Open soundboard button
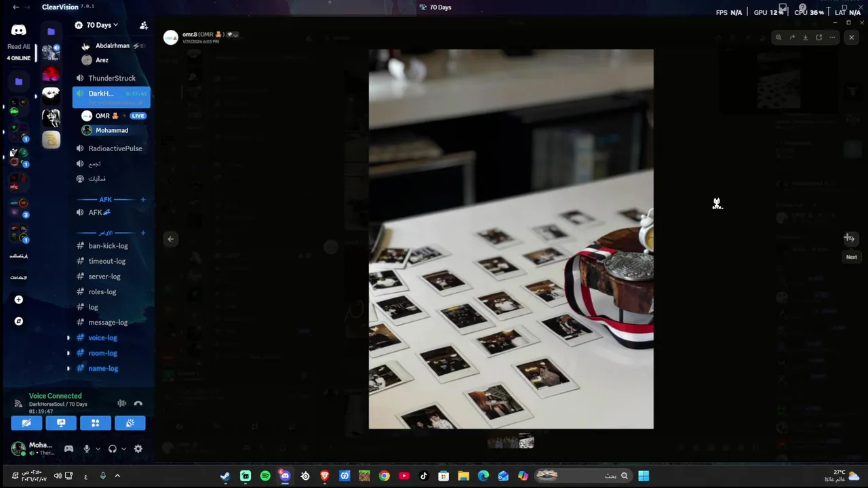Image resolution: width=868 pixels, height=488 pixels. 130,423
